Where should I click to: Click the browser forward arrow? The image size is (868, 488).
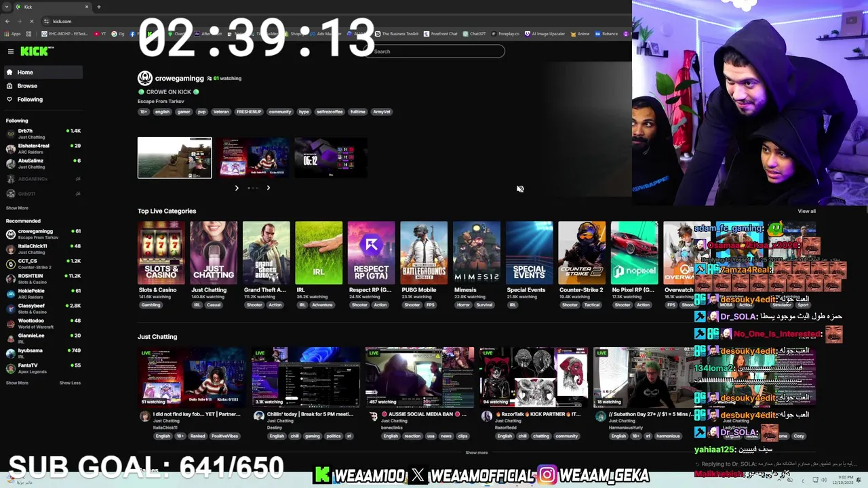pos(19,21)
